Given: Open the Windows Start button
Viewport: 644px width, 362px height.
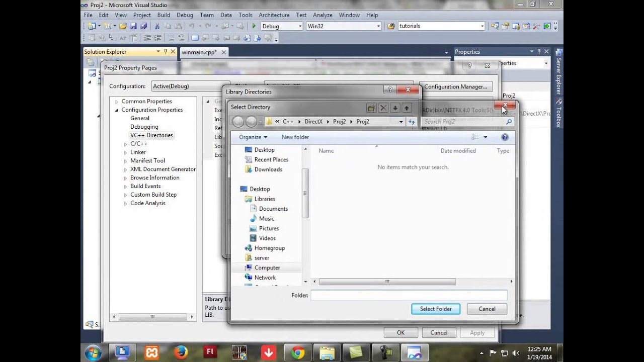Looking at the screenshot, I should point(94,352).
